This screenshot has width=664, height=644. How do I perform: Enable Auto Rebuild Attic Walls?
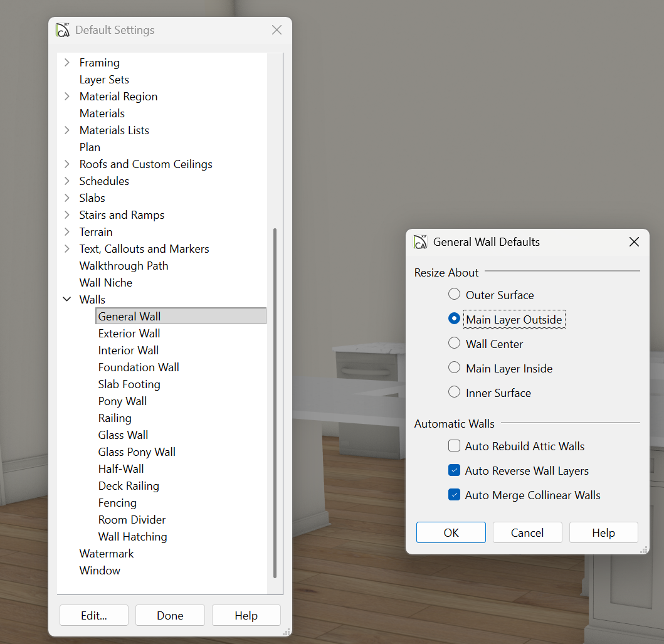tap(455, 446)
